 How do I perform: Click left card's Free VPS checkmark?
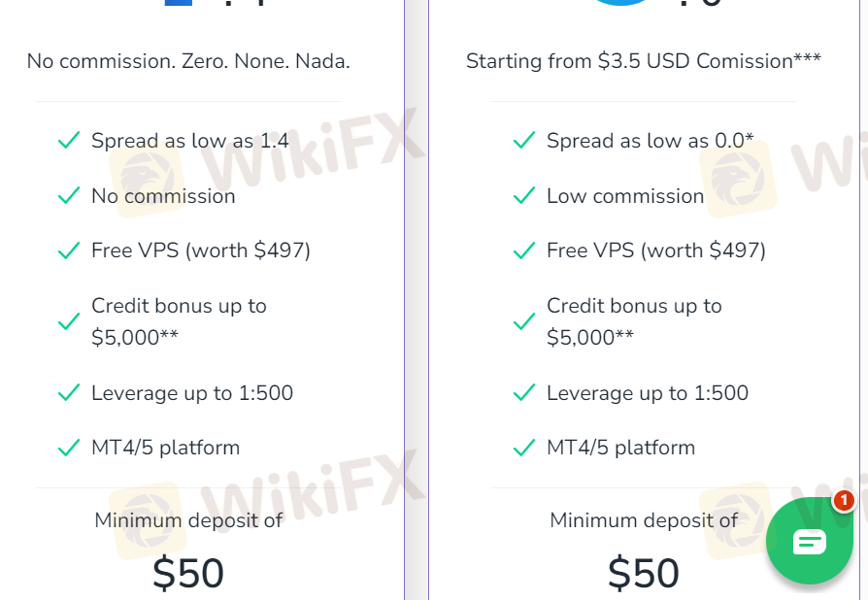pos(69,250)
